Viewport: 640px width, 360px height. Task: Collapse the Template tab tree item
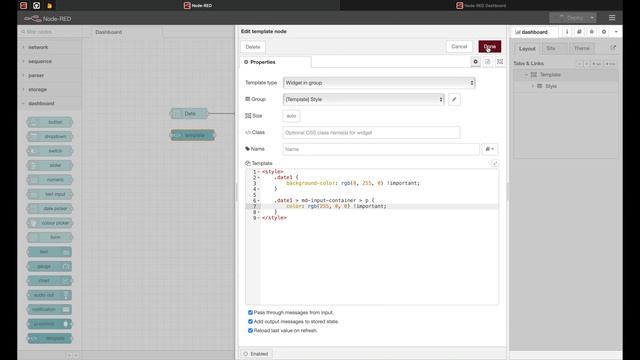pyautogui.click(x=526, y=75)
